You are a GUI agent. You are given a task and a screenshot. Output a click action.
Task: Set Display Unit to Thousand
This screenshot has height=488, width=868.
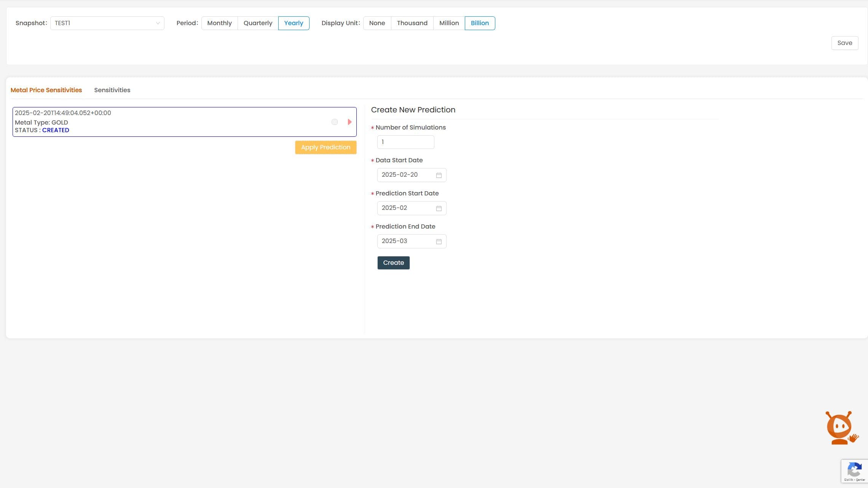pyautogui.click(x=412, y=23)
